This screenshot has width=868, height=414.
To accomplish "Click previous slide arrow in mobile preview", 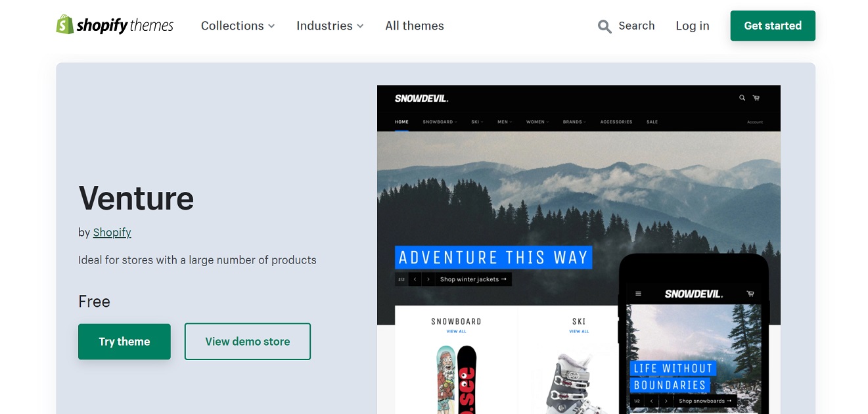I will pos(651,401).
